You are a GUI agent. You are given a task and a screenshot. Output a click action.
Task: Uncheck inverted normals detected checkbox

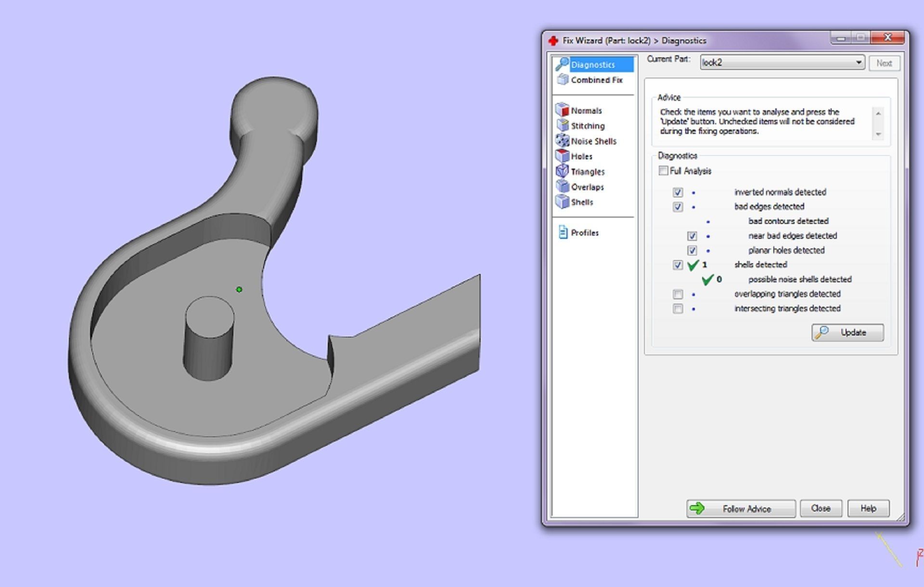click(x=678, y=192)
